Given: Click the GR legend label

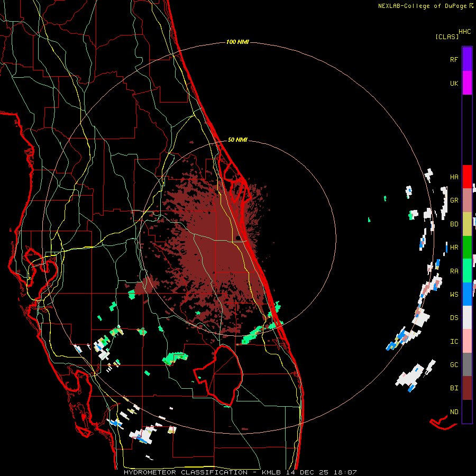Looking at the screenshot, I should pyautogui.click(x=454, y=200).
